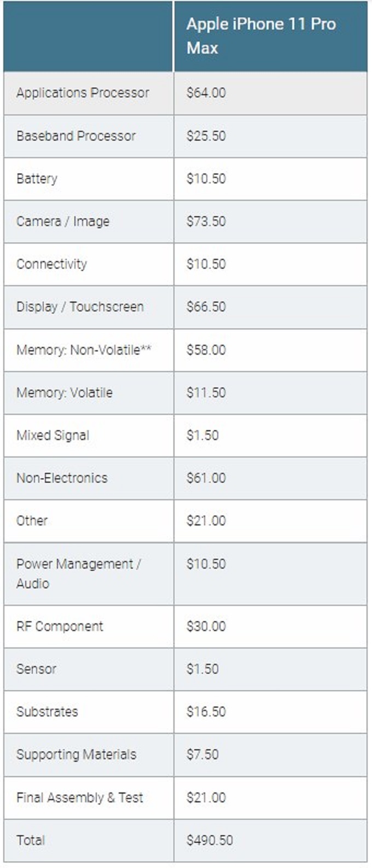Image resolution: width=372 pixels, height=868 pixels.
Task: Click the $73.50 Camera / Image cost
Action: click(x=206, y=221)
